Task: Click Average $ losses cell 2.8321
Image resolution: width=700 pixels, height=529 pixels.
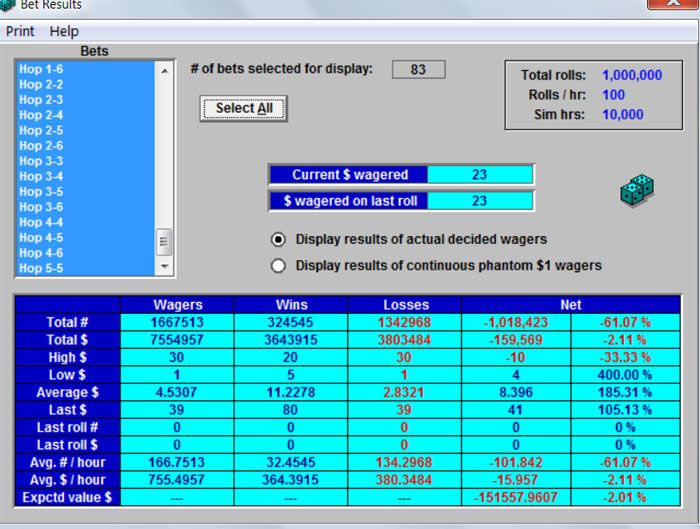Action: 404,392
